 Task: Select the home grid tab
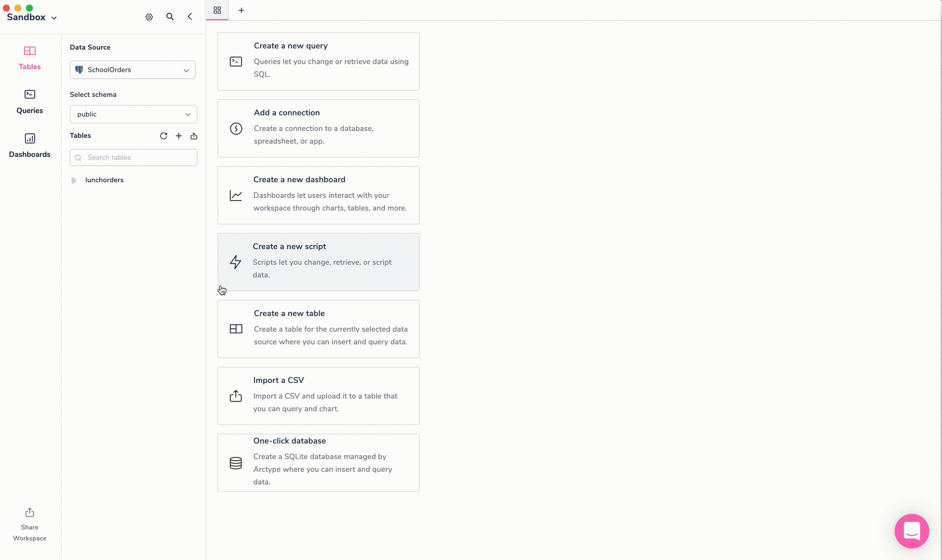[x=217, y=10]
